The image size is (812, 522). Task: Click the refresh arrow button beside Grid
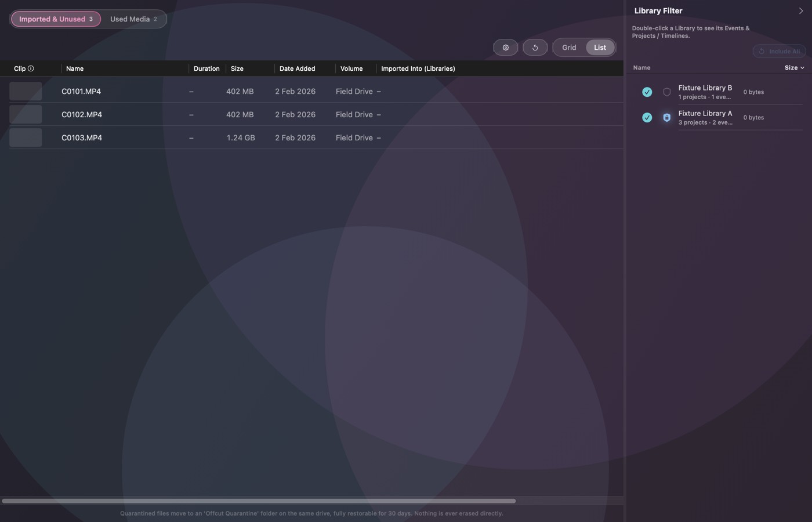pos(535,48)
